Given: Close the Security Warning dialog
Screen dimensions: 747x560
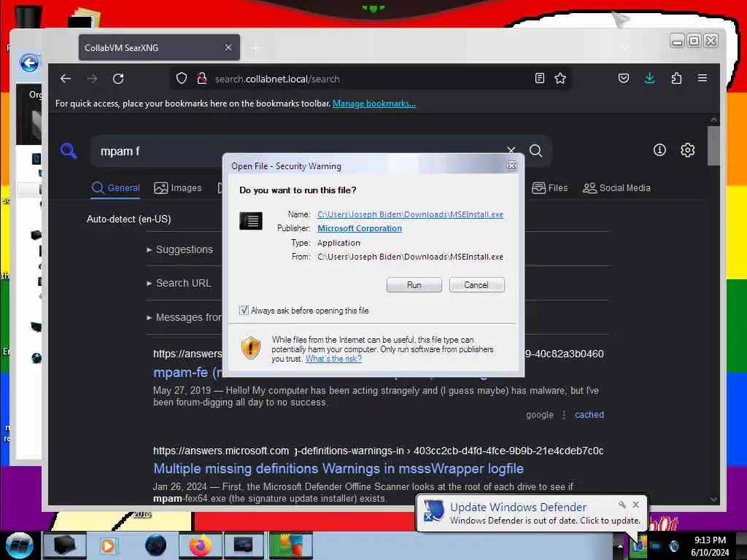Looking at the screenshot, I should tap(511, 166).
